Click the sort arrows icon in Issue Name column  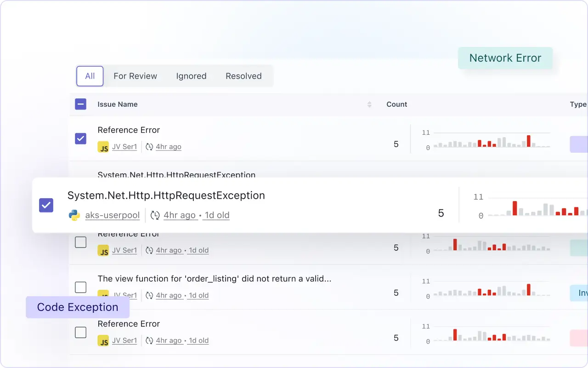tap(369, 104)
